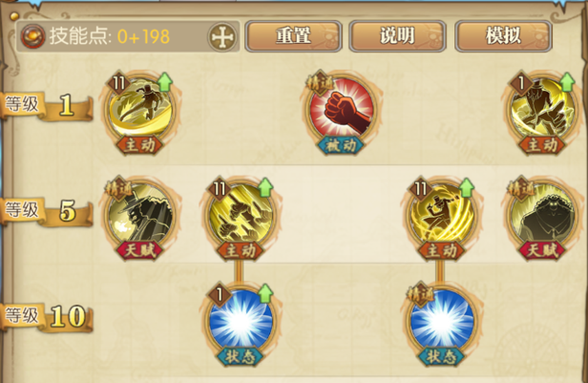
Task: Upgrade the left status skill via green arrow
Action: pos(265,294)
